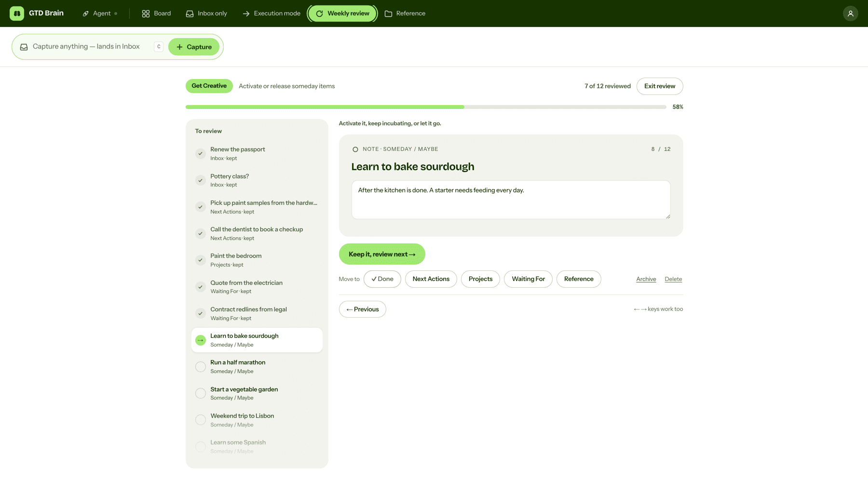Move item to Reference list

[x=579, y=279]
